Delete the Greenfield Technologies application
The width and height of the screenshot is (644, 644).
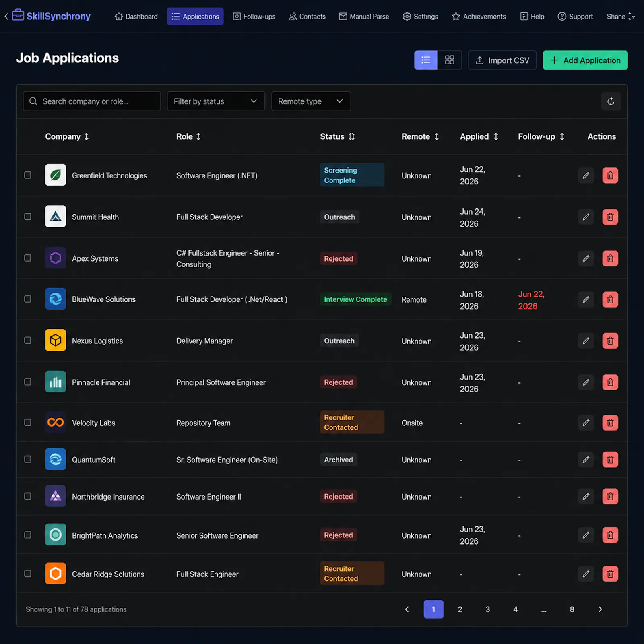tap(610, 175)
